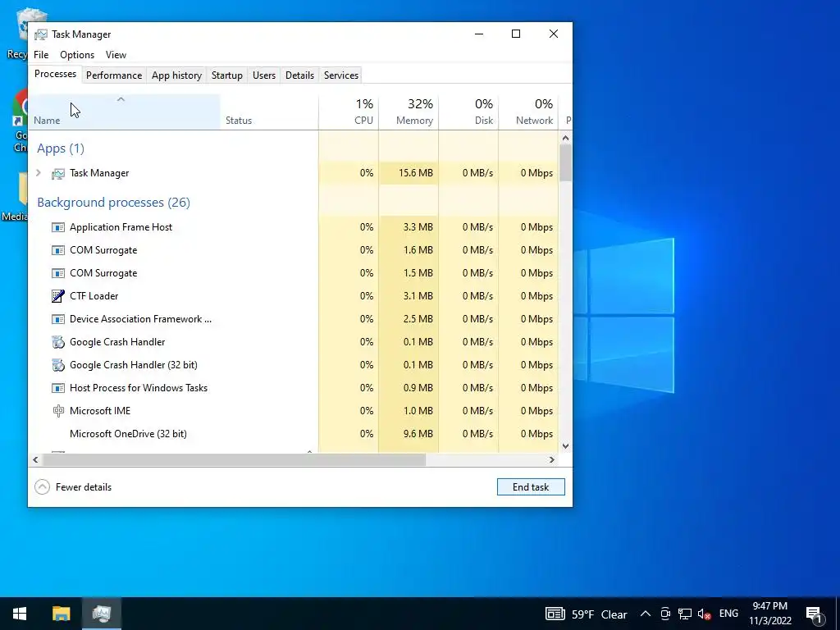The image size is (840, 630).
Task: Click the muted speaker volume icon
Action: [x=704, y=614]
